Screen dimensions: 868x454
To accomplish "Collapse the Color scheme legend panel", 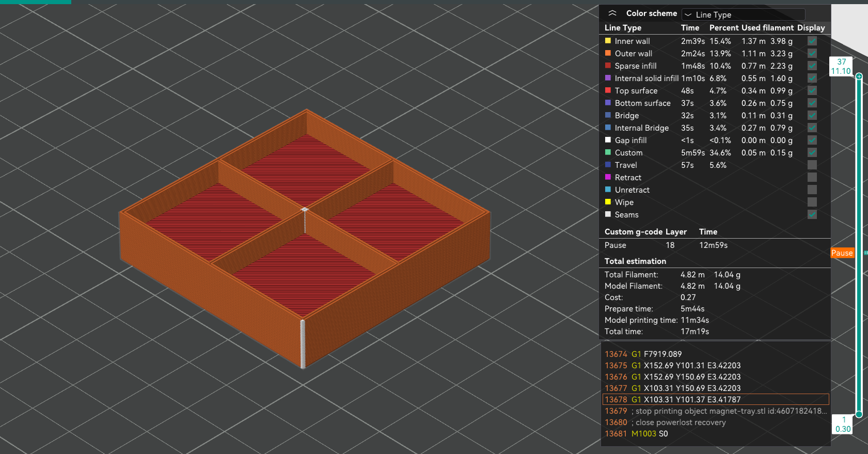I will (612, 13).
